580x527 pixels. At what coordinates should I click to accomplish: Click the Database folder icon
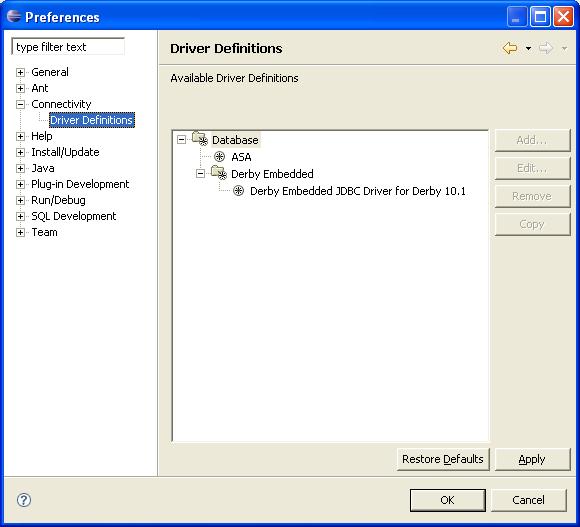point(200,139)
